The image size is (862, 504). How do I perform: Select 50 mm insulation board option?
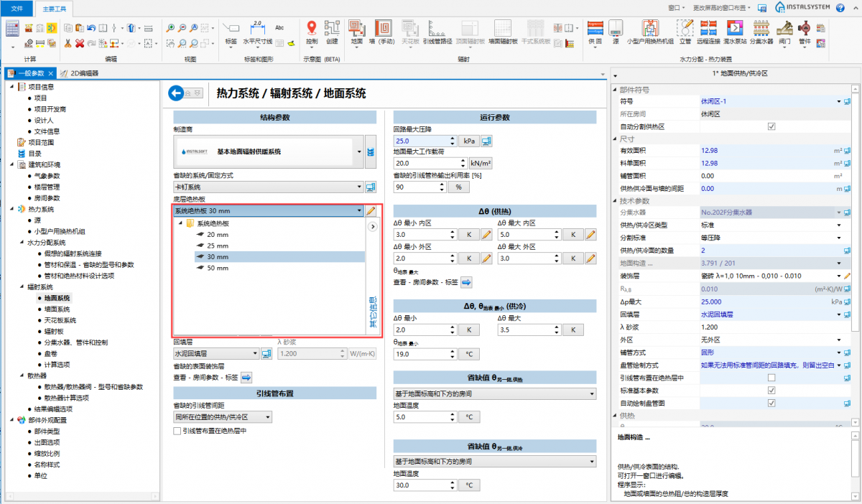[218, 268]
